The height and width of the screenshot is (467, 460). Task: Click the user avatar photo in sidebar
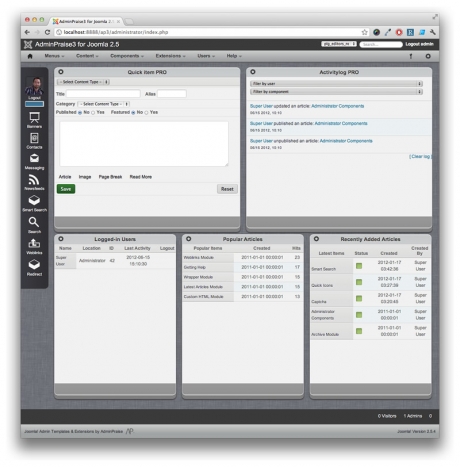(34, 86)
